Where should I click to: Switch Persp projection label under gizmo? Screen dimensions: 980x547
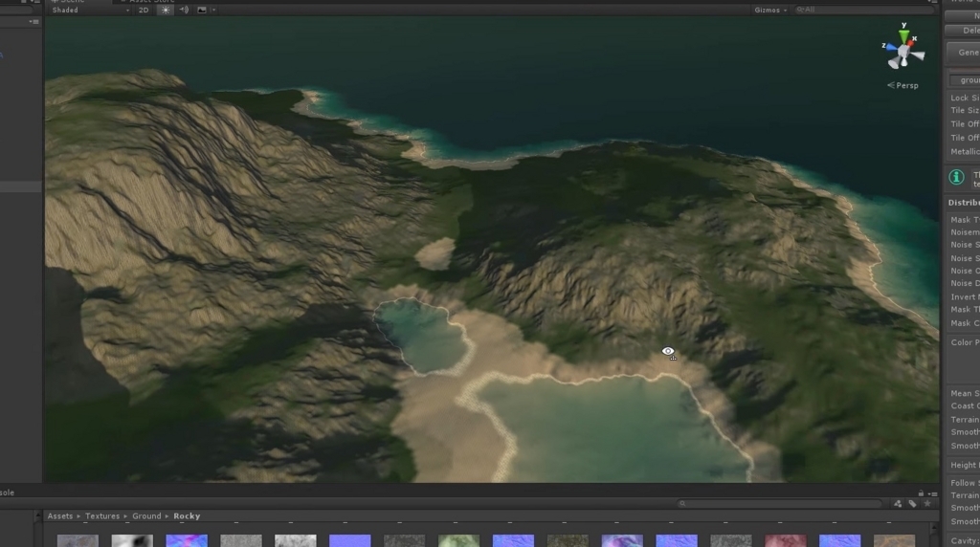(903, 85)
